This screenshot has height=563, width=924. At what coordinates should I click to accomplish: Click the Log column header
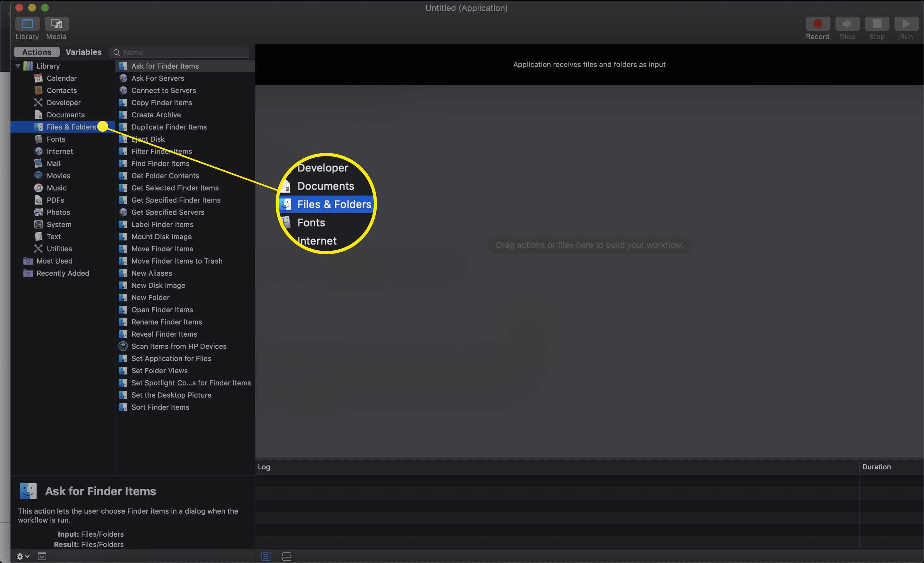(557, 467)
